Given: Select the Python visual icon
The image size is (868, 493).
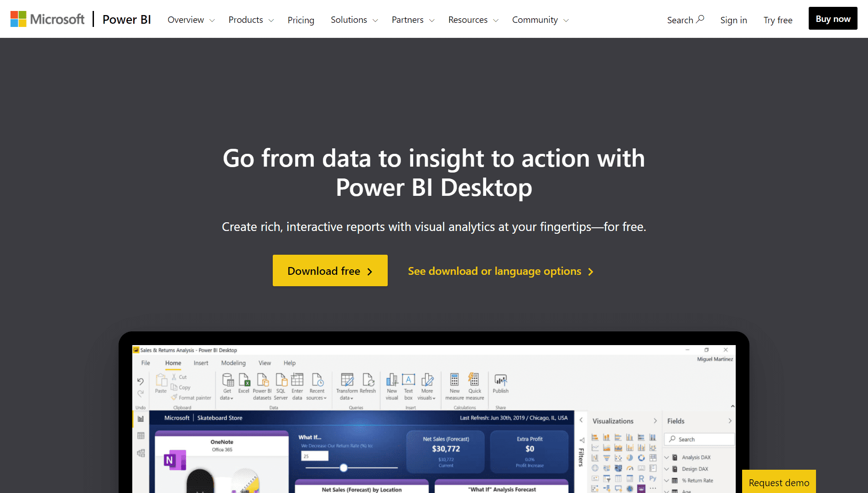Looking at the screenshot, I should pos(653,478).
